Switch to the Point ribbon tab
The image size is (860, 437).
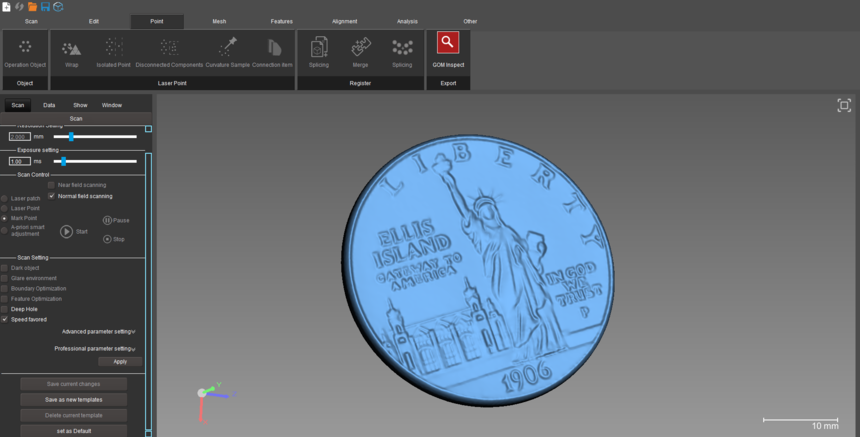click(157, 21)
